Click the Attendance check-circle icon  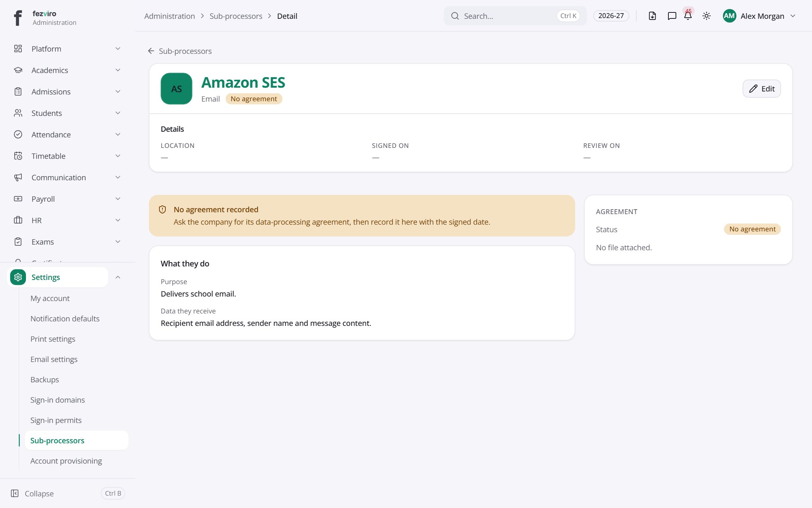coord(18,134)
